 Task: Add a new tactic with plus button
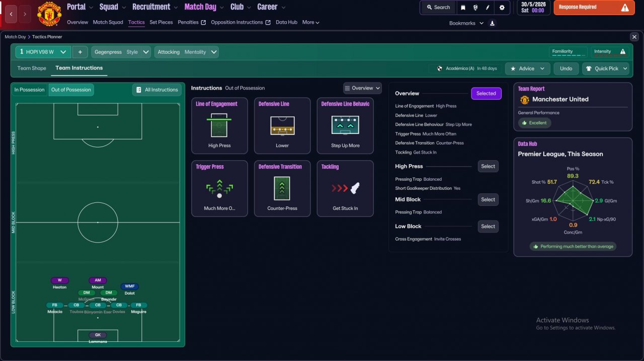80,52
